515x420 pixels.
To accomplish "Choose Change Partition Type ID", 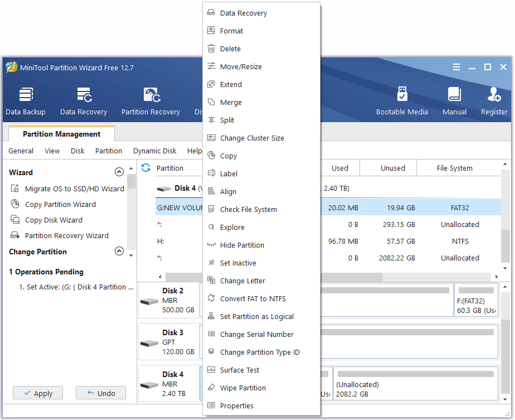I will [261, 352].
